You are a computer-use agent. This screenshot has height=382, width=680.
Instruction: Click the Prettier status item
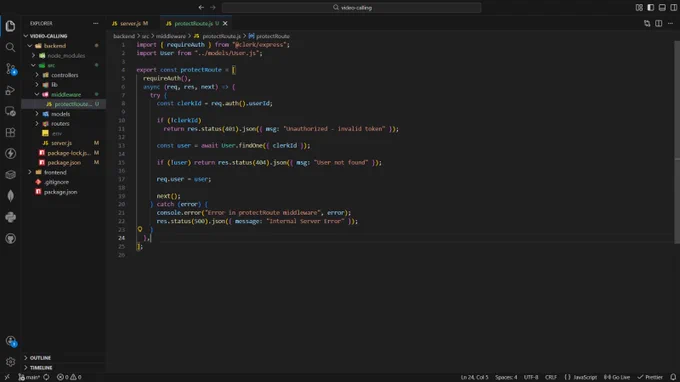650,377
